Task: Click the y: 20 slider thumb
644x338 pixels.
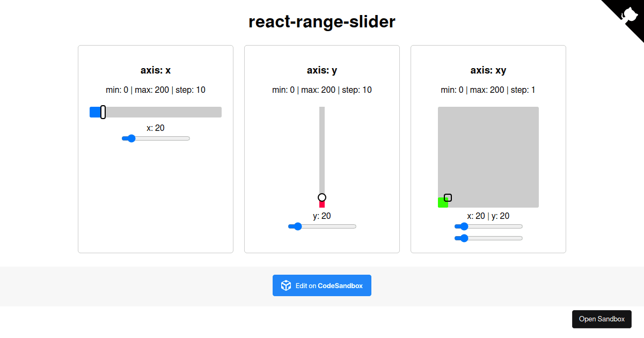Action: tap(297, 226)
